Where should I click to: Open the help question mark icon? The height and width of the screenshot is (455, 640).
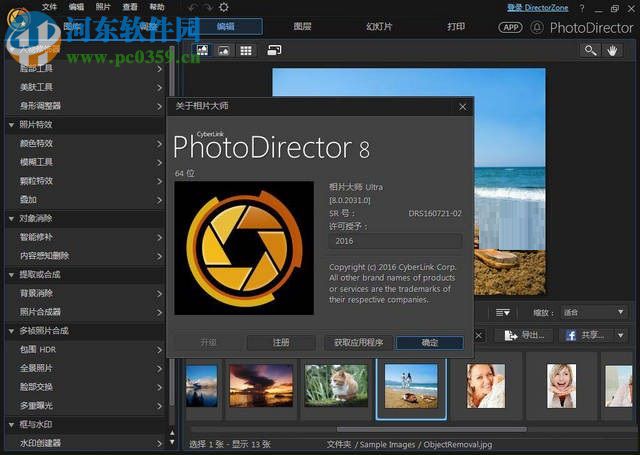[582, 8]
